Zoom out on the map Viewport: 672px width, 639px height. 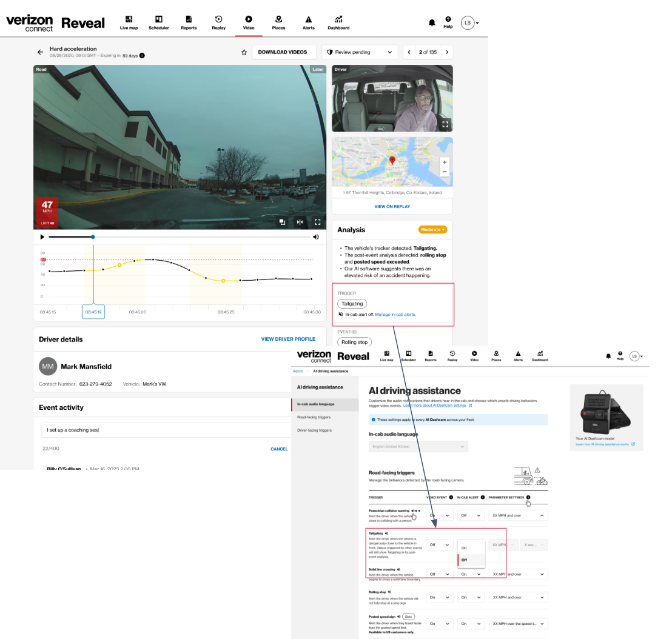point(445,172)
